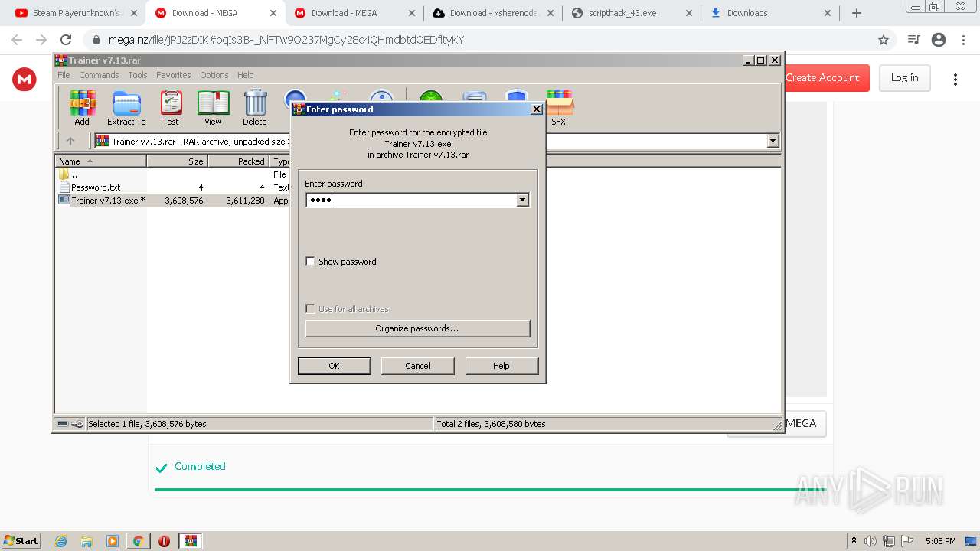
Task: Sort by the Packed column header
Action: click(x=239, y=161)
